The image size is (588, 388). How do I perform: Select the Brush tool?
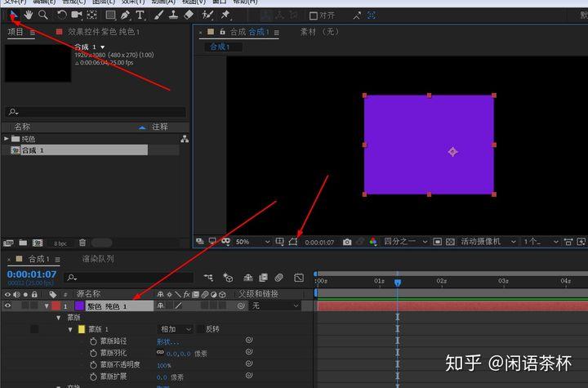click(x=158, y=15)
